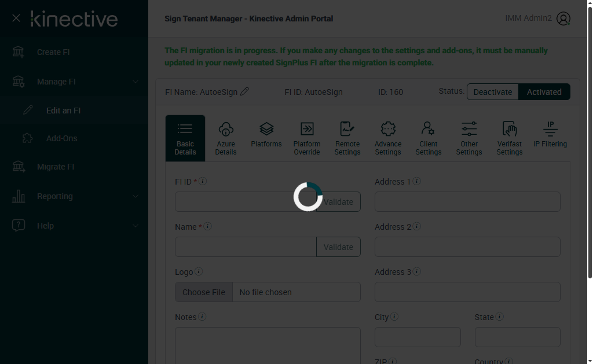Collapse the Manage FI chevron
593x364 pixels.
tap(136, 82)
